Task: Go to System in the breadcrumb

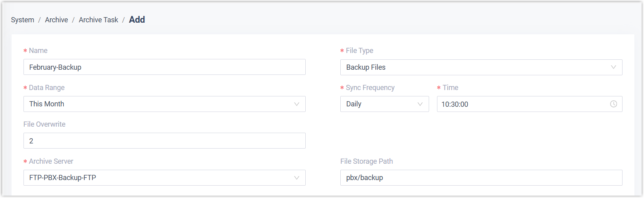Action: point(23,20)
